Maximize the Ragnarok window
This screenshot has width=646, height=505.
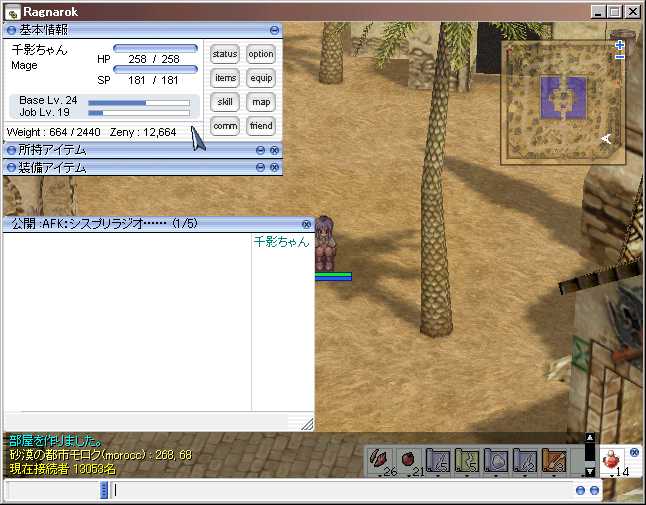(614, 12)
